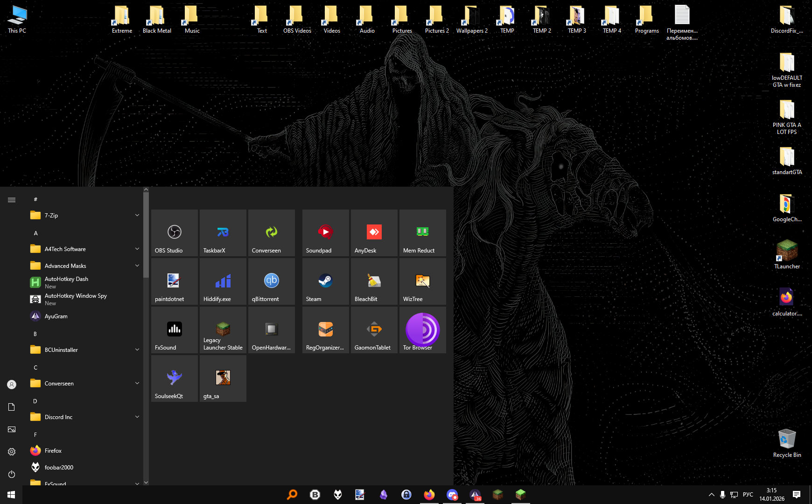Launch the RegOrganizer tile
The width and height of the screenshot is (812, 504).
pos(326,330)
